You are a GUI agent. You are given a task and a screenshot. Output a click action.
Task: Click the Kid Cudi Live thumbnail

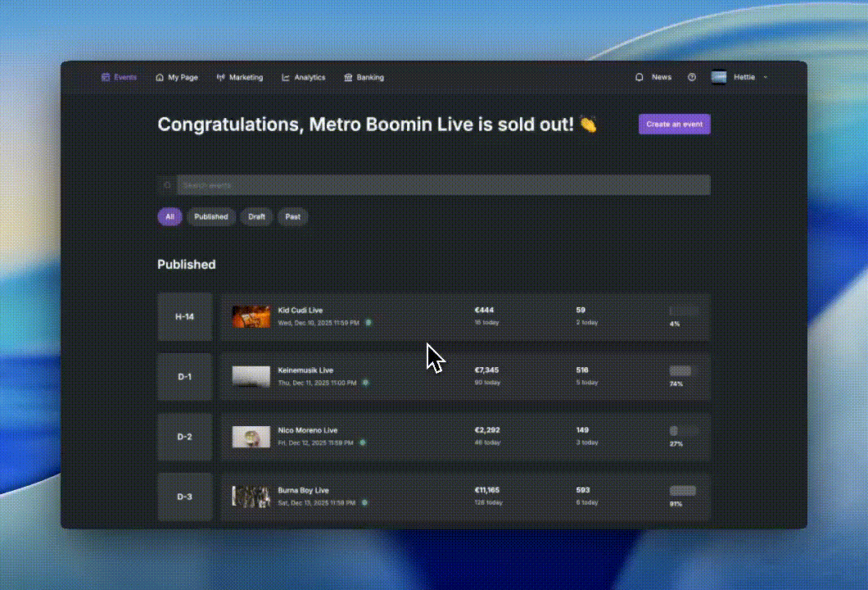(x=251, y=317)
